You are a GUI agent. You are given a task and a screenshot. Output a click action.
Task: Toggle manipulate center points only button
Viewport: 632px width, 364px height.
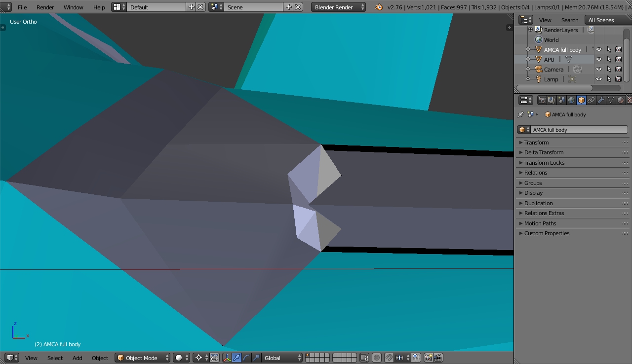coord(214,358)
